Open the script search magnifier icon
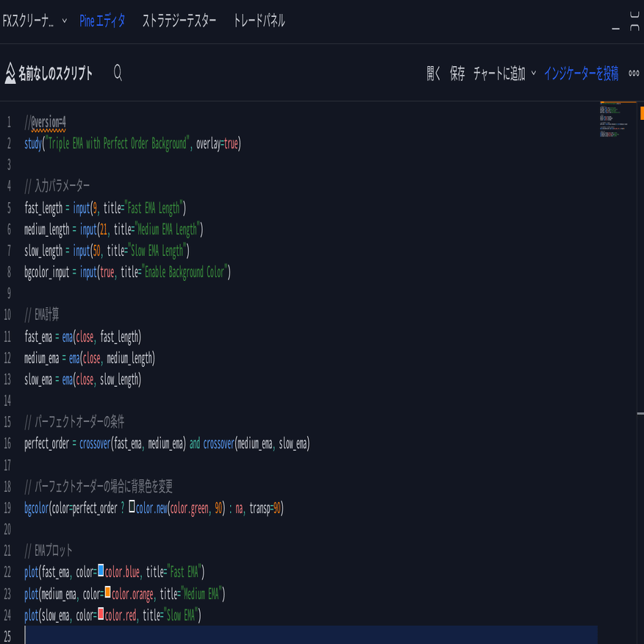 pos(117,74)
